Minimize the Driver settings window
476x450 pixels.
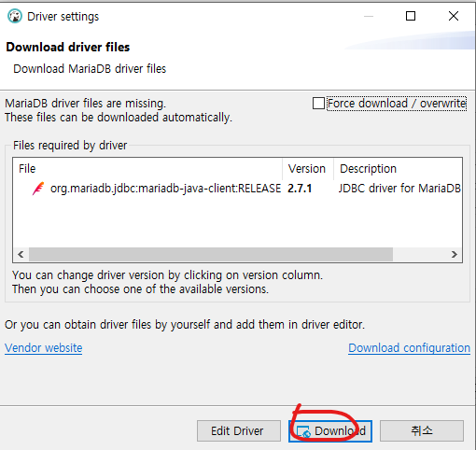(369, 16)
